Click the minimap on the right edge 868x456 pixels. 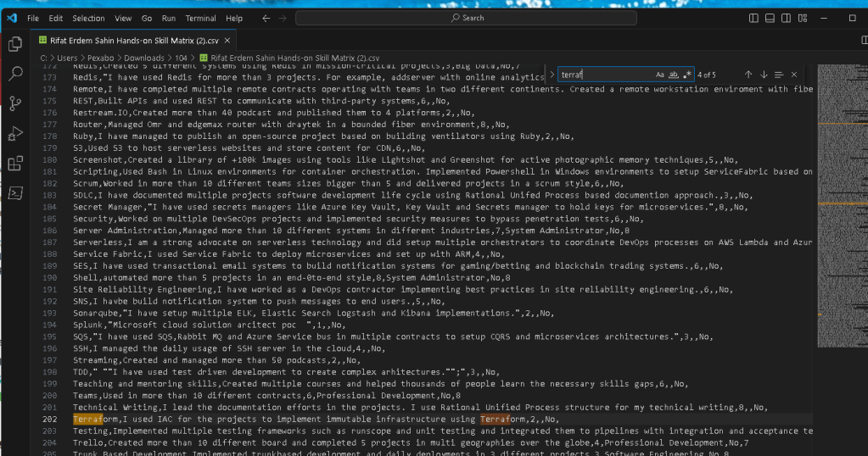[842, 206]
